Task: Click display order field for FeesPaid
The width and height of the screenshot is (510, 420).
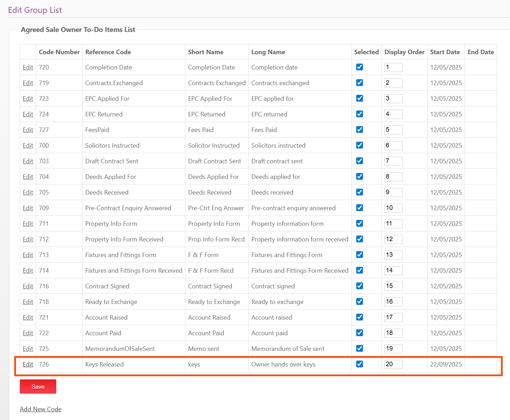Action: (x=393, y=130)
